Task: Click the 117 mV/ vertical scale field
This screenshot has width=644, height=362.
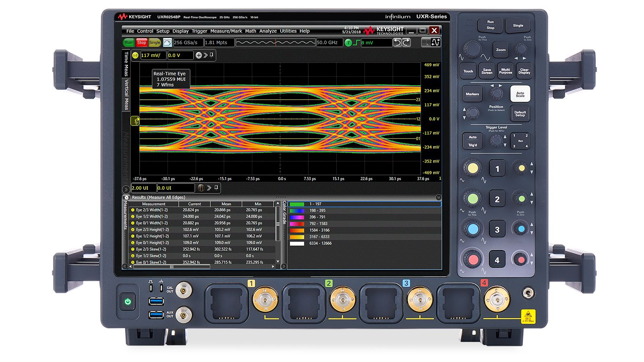Action: (x=153, y=56)
